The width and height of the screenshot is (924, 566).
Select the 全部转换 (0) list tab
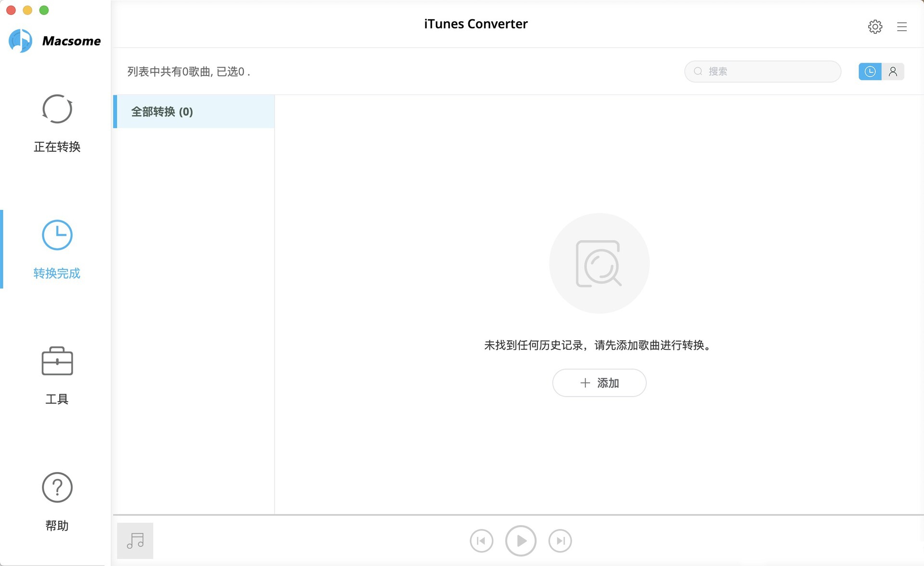pos(194,112)
